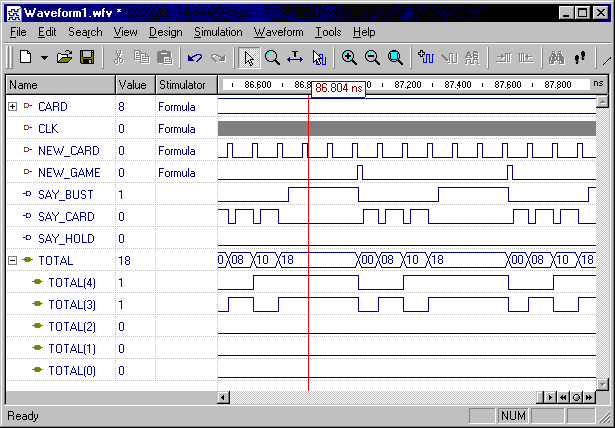Viewport: 615px width, 428px height.
Task: Activate the magnifier zoom mode tool
Action: pos(272,58)
